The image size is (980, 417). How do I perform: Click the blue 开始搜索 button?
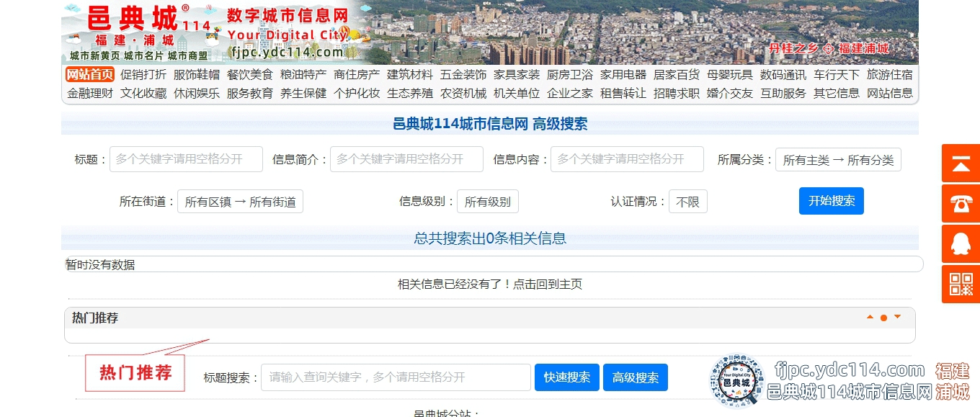[831, 201]
